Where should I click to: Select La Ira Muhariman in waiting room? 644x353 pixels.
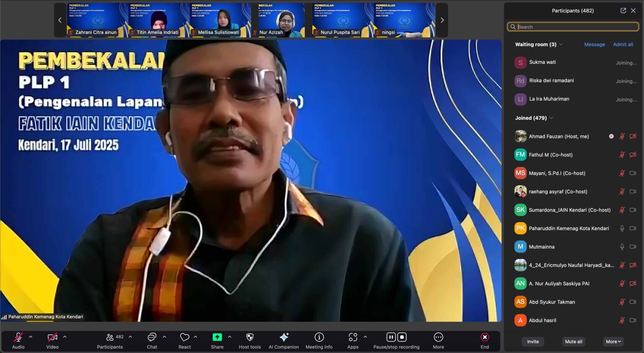tap(573, 99)
